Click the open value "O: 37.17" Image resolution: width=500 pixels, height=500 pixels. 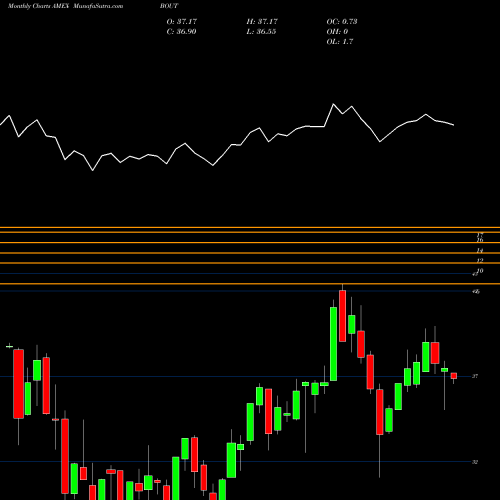[182, 21]
